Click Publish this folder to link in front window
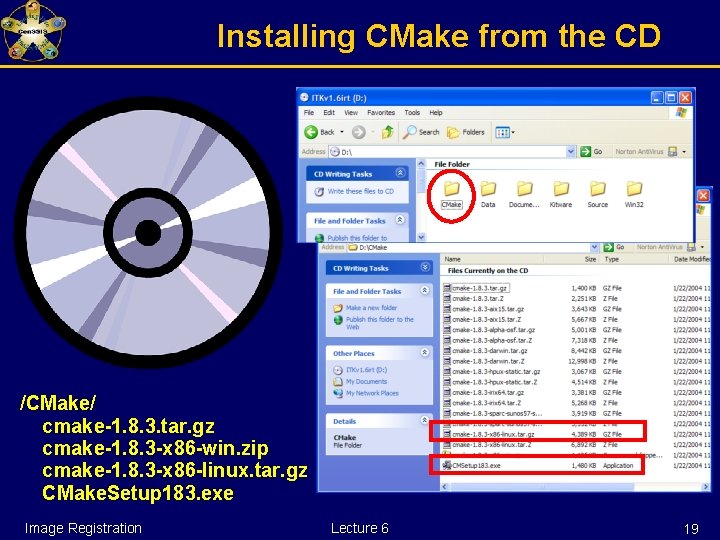The height and width of the screenshot is (540, 720). 357,238
